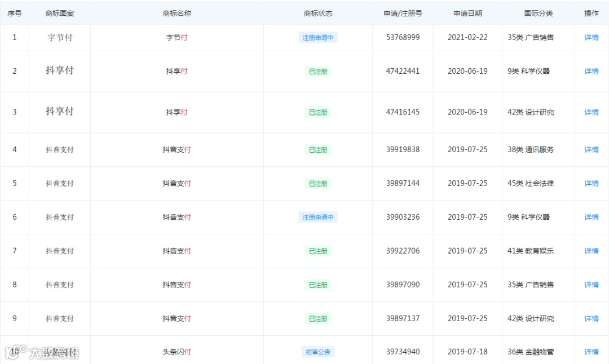
Task: Click class 35类 广告销售 in row 1
Action: click(x=531, y=38)
